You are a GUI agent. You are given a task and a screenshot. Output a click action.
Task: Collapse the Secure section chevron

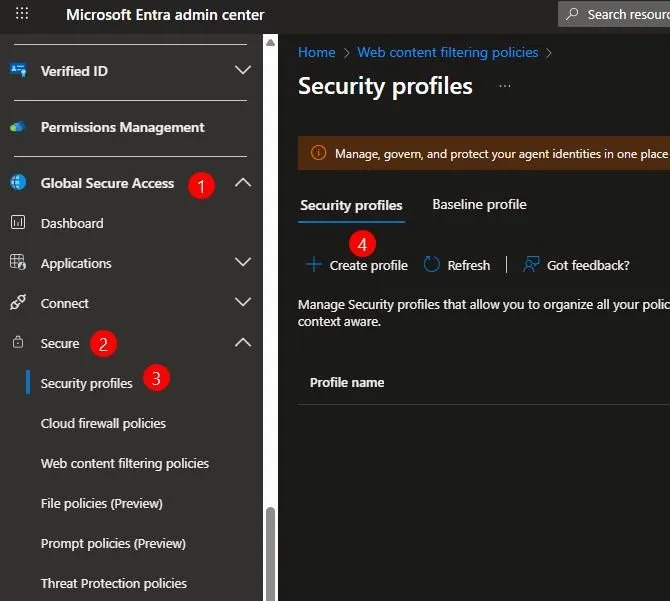pyautogui.click(x=243, y=342)
